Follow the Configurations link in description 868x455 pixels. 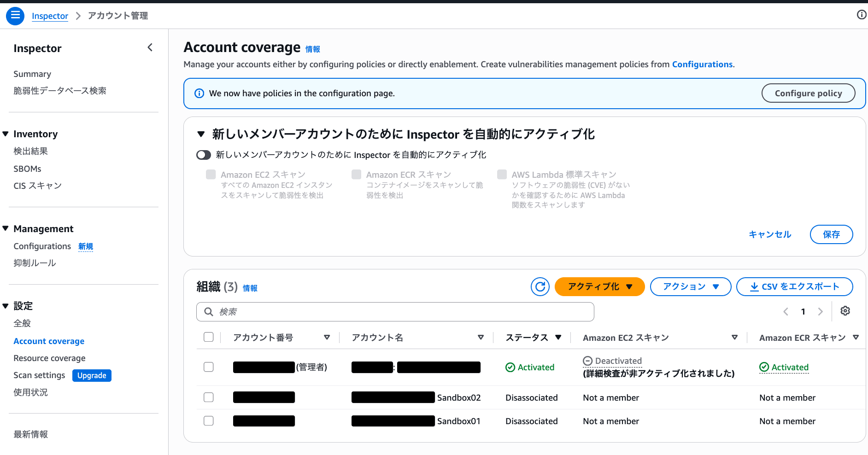[702, 64]
